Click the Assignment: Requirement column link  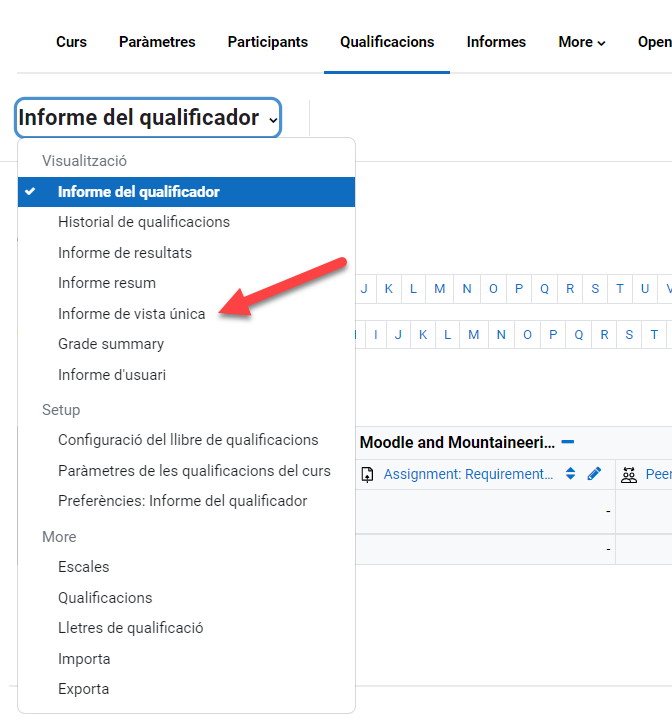pos(468,475)
